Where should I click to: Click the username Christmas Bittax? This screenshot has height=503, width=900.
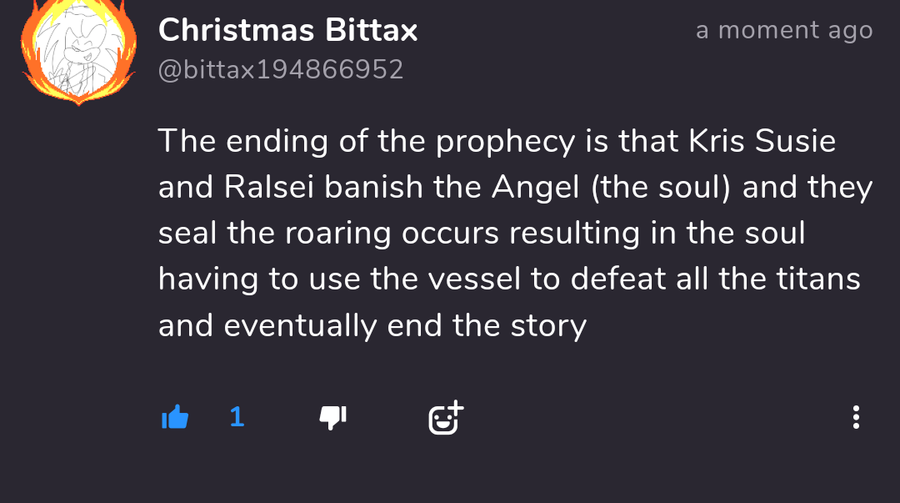click(x=288, y=30)
